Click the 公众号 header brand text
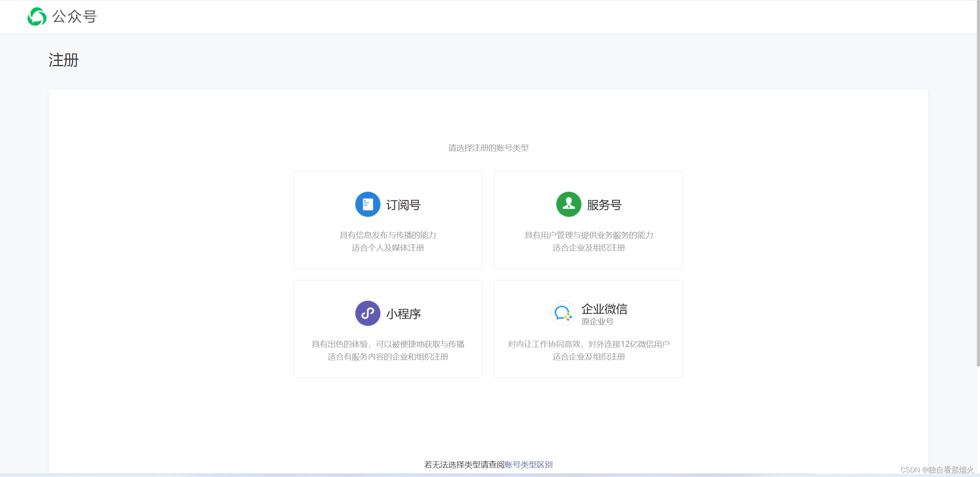This screenshot has height=477, width=980. point(75,16)
